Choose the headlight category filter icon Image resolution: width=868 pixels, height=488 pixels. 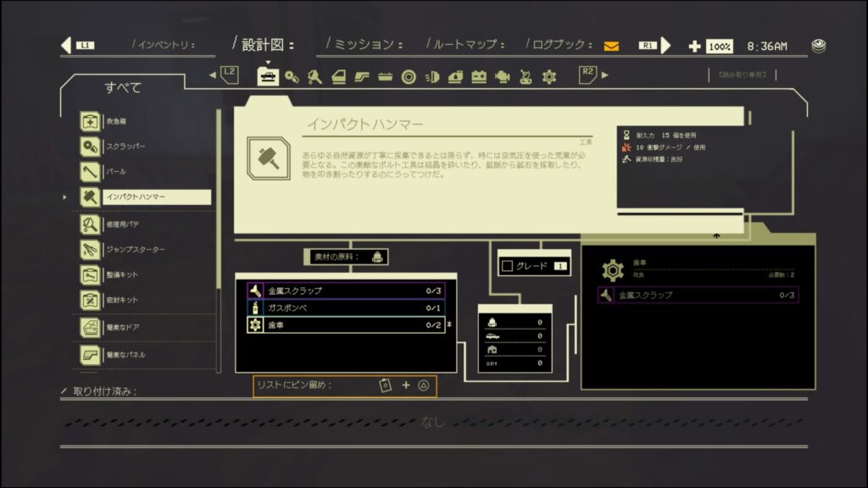[x=431, y=77]
